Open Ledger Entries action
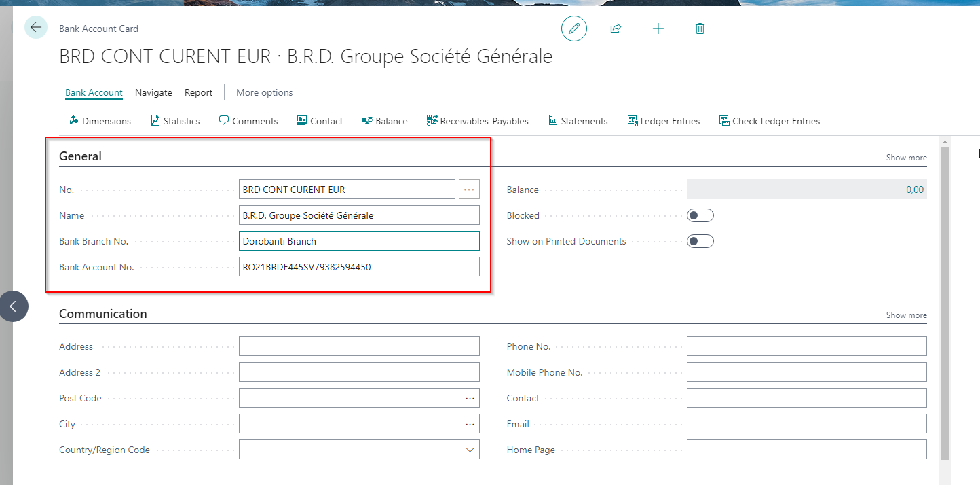The image size is (980, 485). (x=664, y=121)
